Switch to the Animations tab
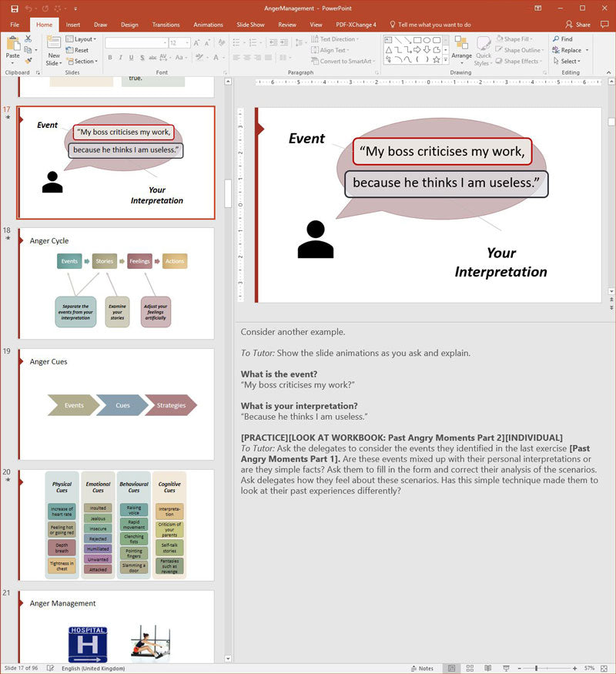 click(x=208, y=25)
